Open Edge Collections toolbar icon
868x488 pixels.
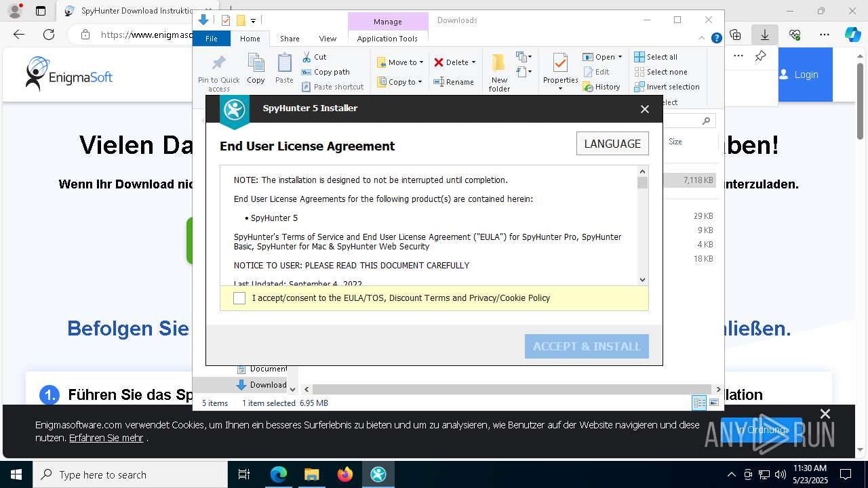735,35
